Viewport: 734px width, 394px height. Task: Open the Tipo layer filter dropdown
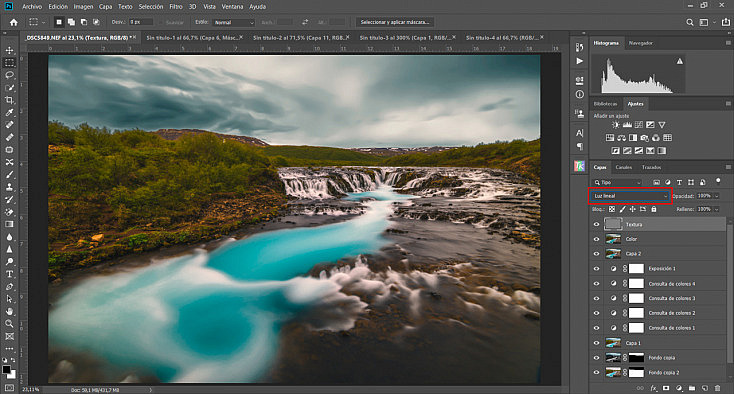click(618, 182)
